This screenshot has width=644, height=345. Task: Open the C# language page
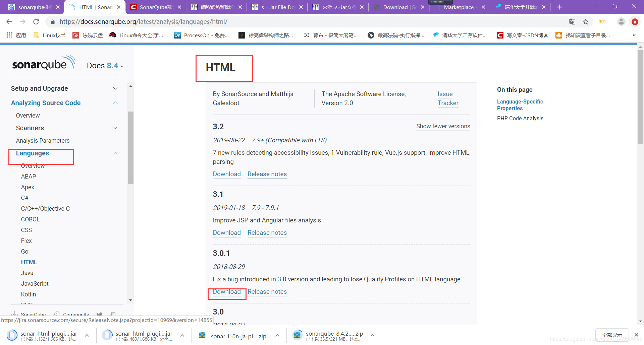tap(25, 198)
